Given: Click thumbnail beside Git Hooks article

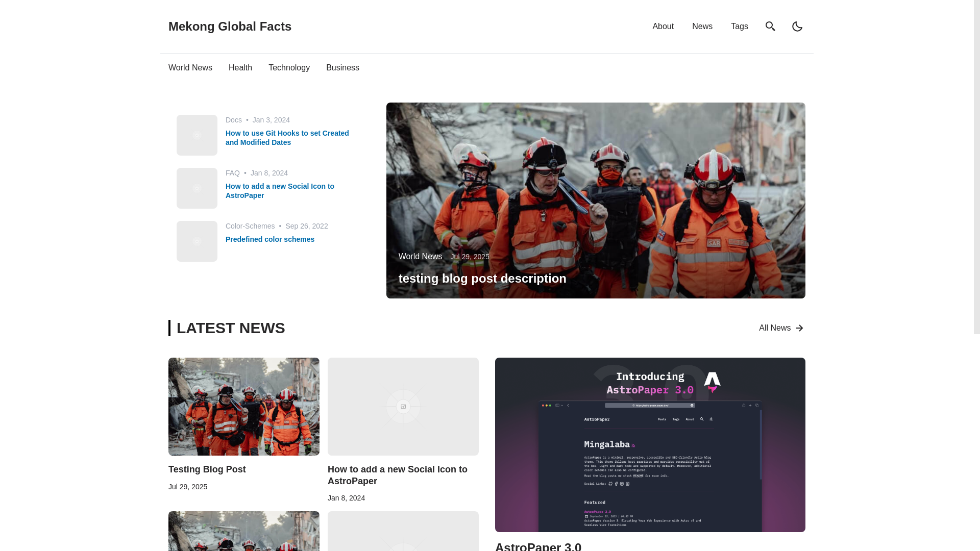Looking at the screenshot, I should pos(197,135).
